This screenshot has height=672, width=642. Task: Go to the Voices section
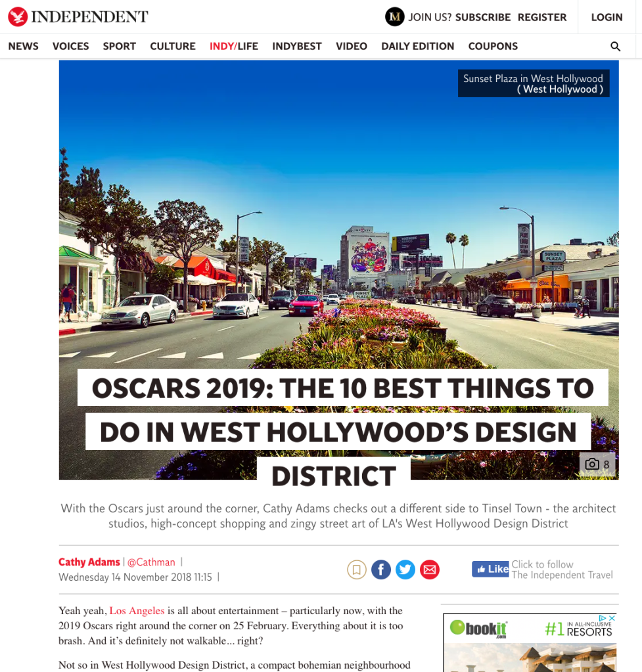(70, 46)
